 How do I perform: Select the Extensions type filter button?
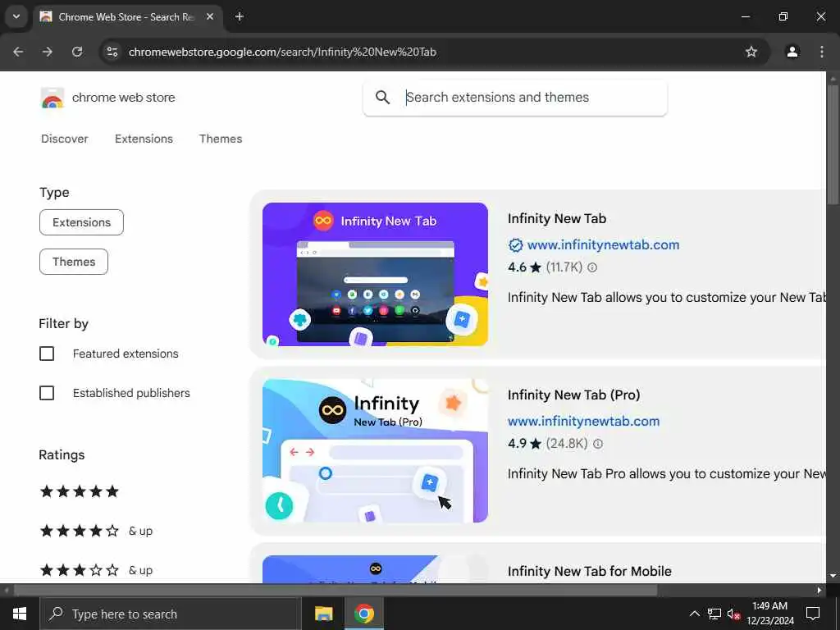coord(81,222)
